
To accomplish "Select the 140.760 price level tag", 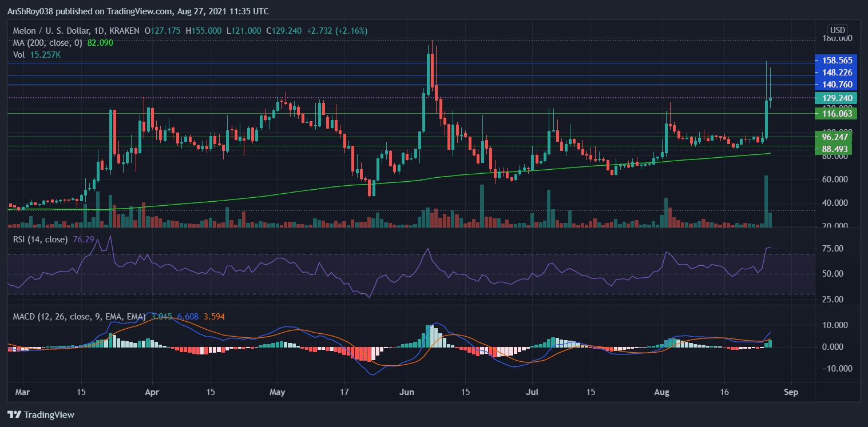I will (x=837, y=85).
